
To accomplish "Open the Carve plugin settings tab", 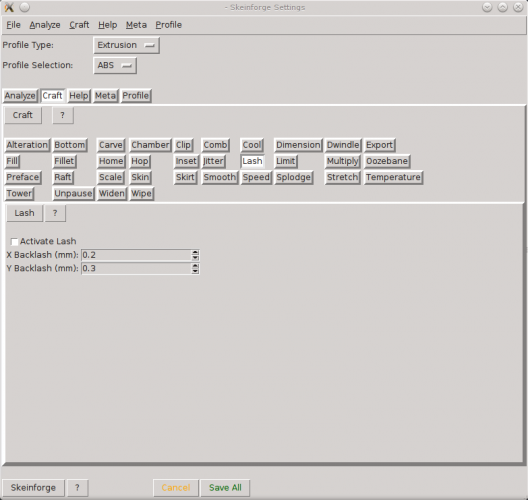I will [111, 145].
